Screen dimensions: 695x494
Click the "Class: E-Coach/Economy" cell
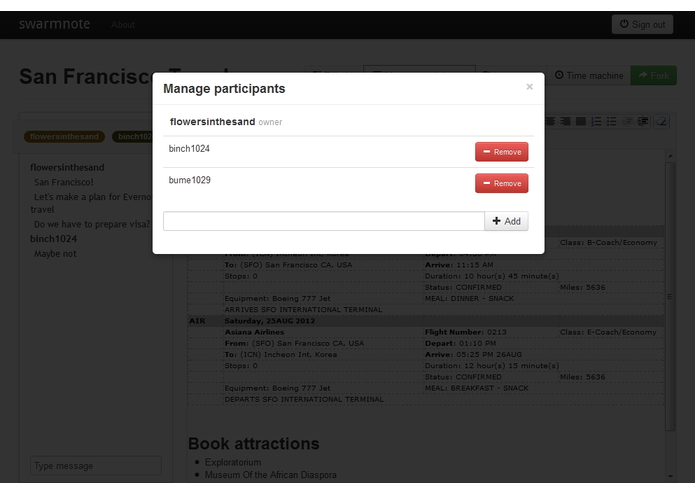[x=608, y=332]
